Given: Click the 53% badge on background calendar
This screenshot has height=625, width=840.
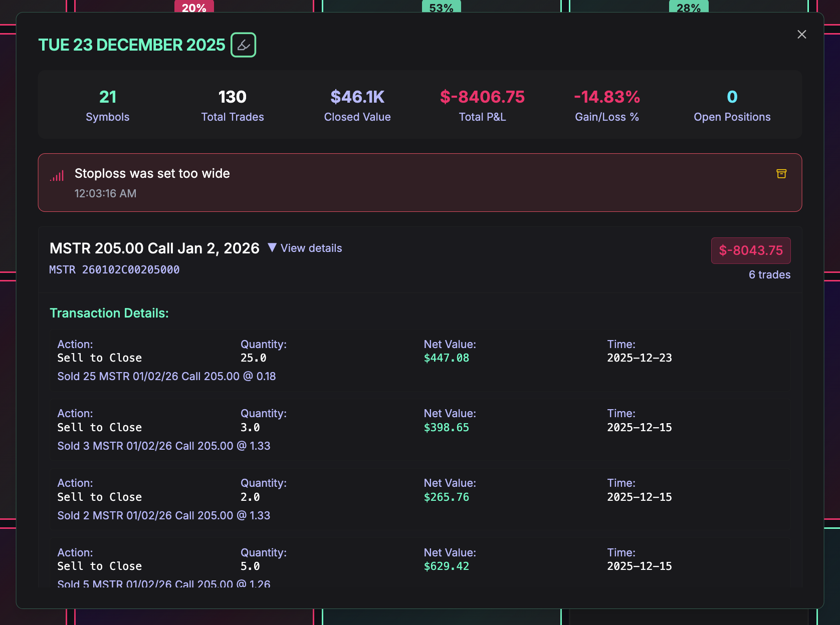Looking at the screenshot, I should 441,7.
